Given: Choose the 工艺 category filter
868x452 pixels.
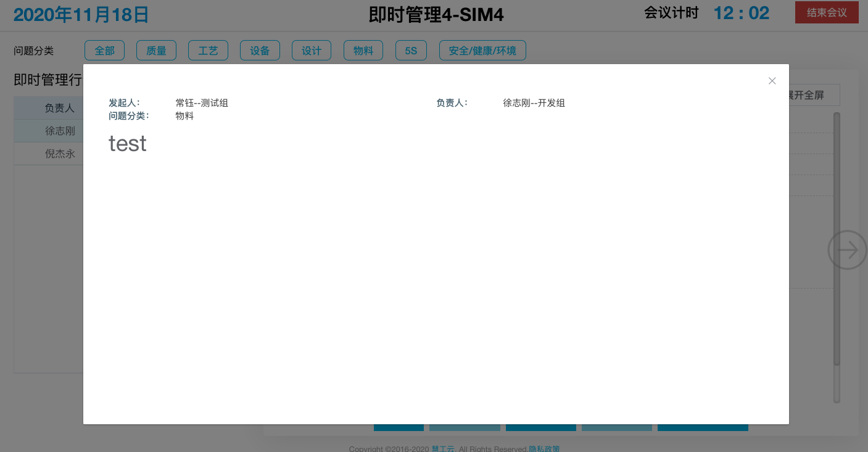Looking at the screenshot, I should tap(208, 51).
